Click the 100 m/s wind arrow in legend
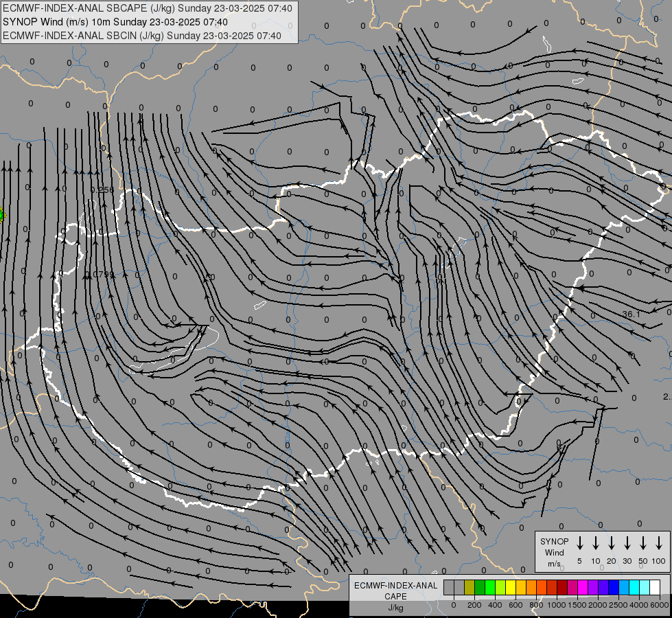 point(659,542)
